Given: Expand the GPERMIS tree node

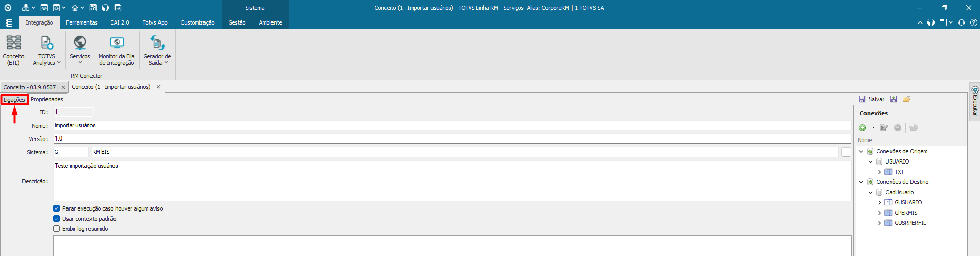Looking at the screenshot, I should pos(880,213).
